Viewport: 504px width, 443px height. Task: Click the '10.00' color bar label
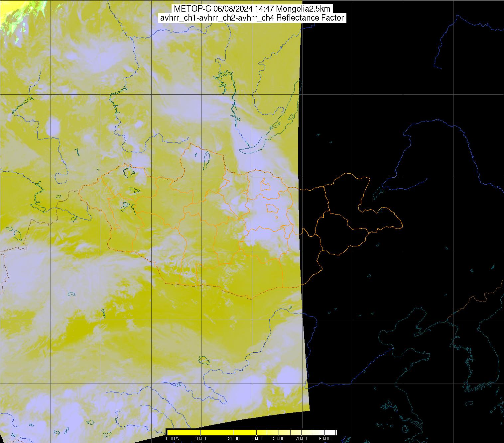click(200, 439)
